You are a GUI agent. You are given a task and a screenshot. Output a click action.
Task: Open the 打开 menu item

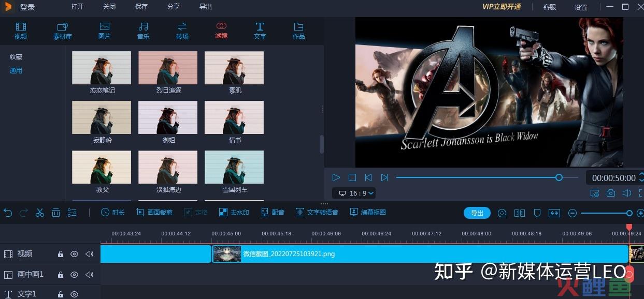pos(77,7)
